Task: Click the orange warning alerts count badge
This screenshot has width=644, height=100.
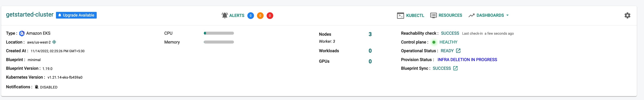Action: tap(260, 16)
